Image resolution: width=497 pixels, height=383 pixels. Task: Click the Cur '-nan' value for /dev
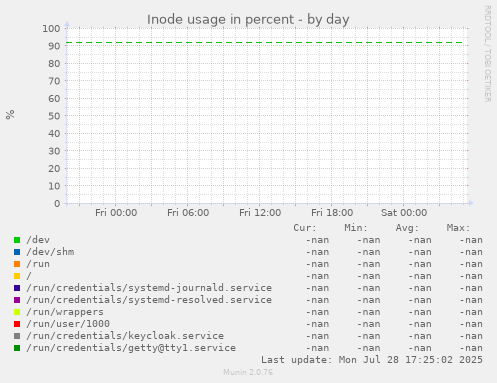[317, 240]
